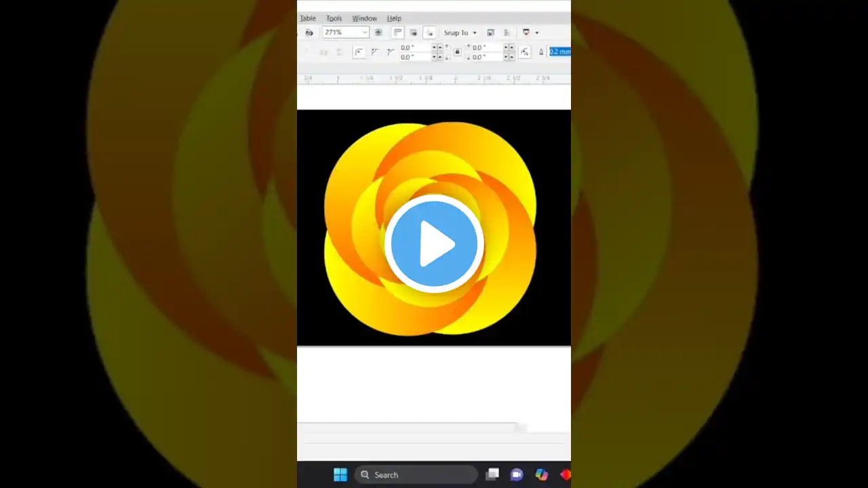Click the outline width pen icon
This screenshot has height=488, width=868.
[x=541, y=52]
